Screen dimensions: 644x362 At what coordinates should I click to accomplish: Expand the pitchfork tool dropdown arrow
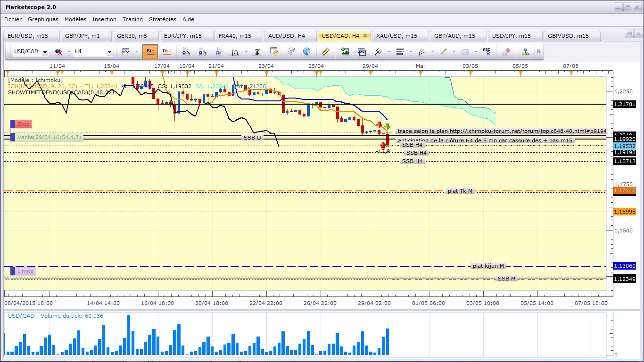388,52
